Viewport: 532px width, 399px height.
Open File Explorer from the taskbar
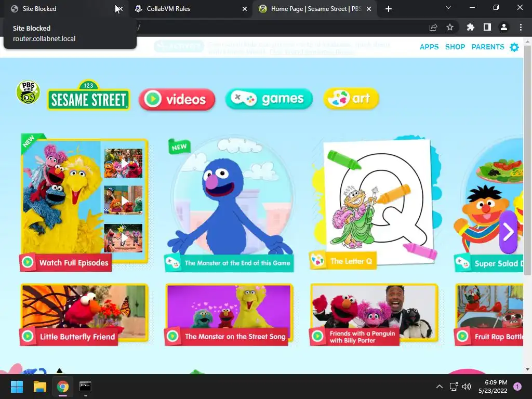39,387
